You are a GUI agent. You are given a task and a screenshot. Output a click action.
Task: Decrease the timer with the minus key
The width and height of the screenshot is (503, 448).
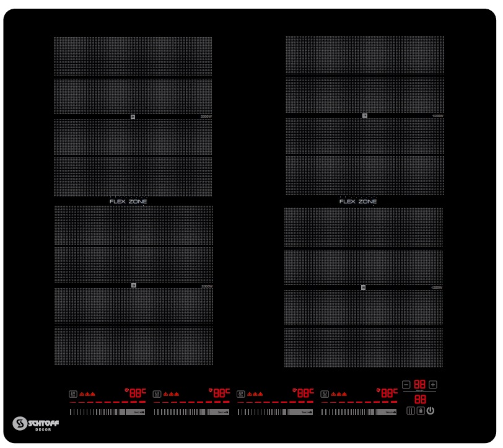tap(406, 385)
